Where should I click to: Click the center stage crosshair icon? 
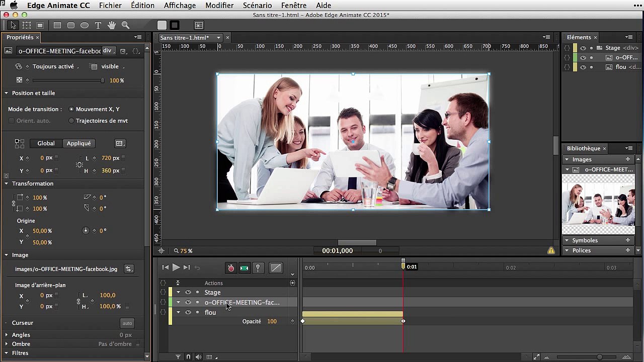coord(161,250)
